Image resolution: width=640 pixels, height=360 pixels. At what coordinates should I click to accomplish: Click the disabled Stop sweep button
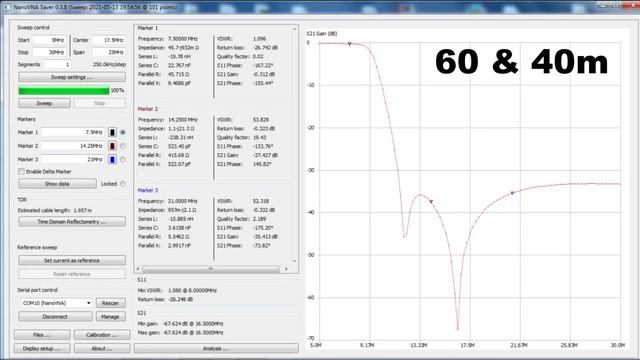(x=100, y=103)
